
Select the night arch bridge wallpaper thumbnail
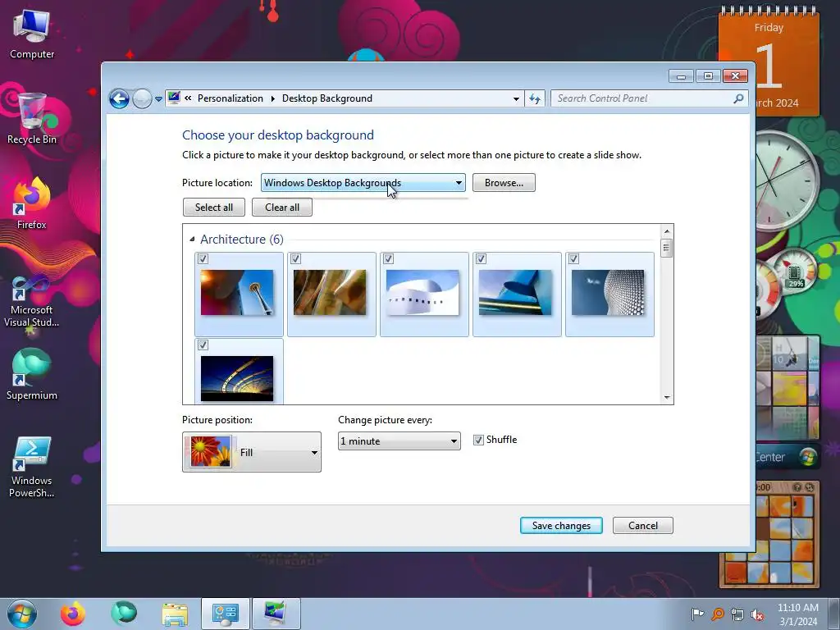click(x=237, y=378)
